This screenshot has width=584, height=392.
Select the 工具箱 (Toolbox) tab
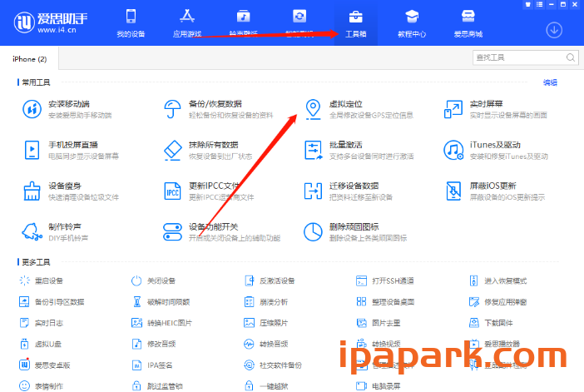point(356,23)
